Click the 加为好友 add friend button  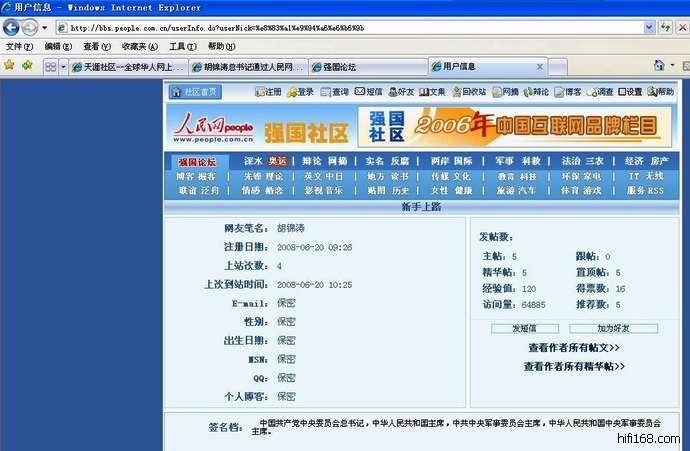[x=613, y=328]
